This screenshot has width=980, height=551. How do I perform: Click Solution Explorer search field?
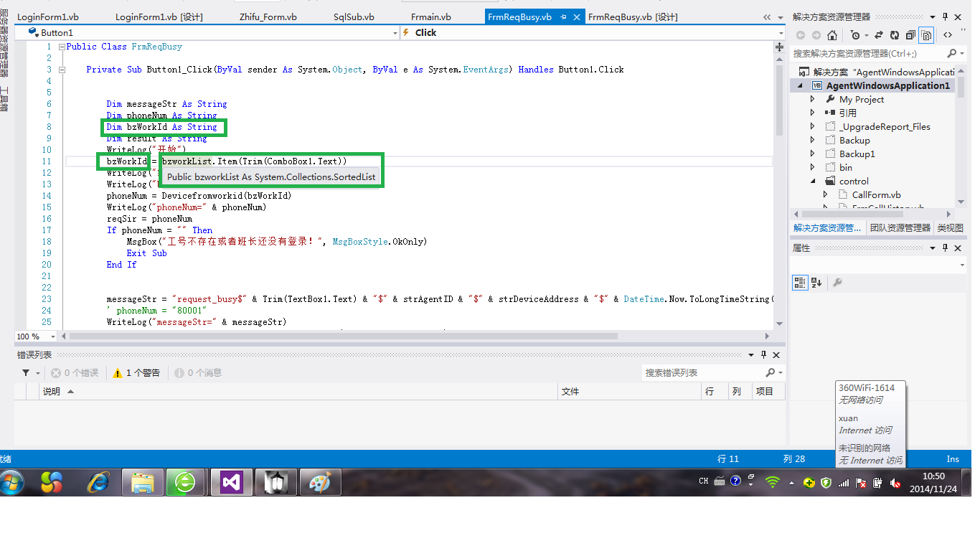(868, 53)
